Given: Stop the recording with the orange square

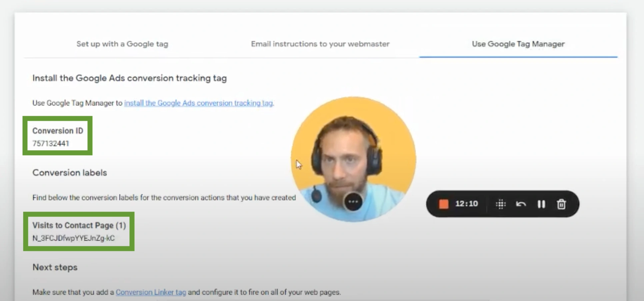Looking at the screenshot, I should click(x=443, y=204).
